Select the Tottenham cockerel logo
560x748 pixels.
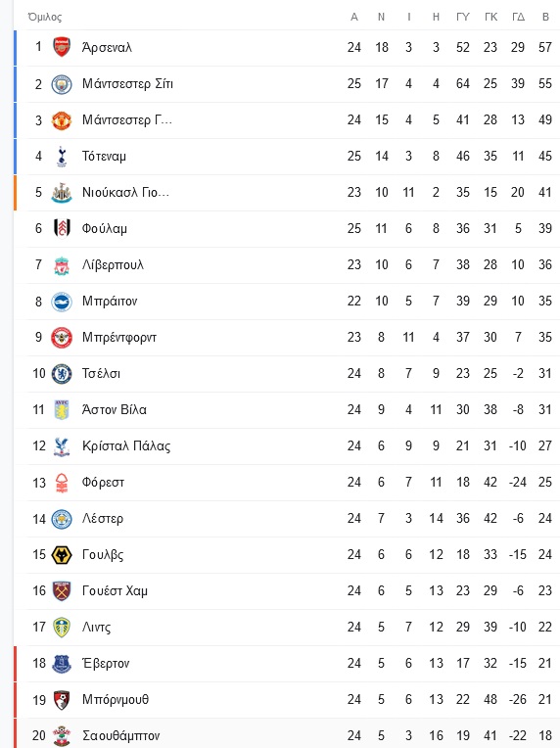tap(62, 157)
